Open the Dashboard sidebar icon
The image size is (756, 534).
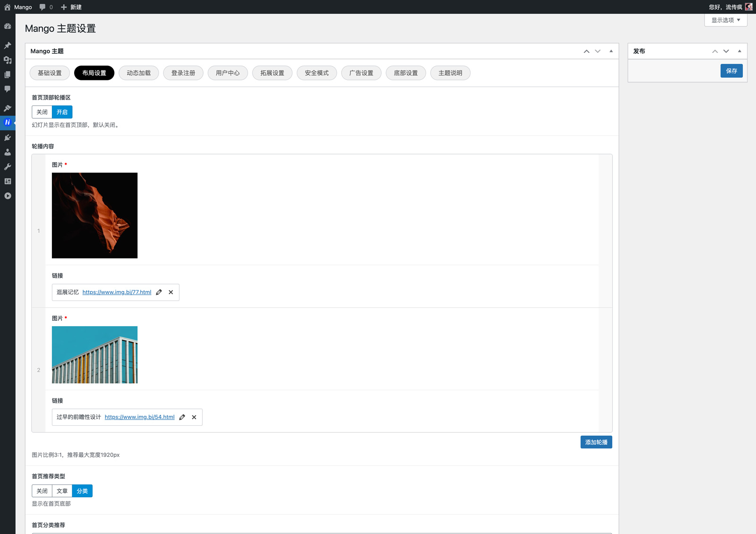(x=8, y=26)
